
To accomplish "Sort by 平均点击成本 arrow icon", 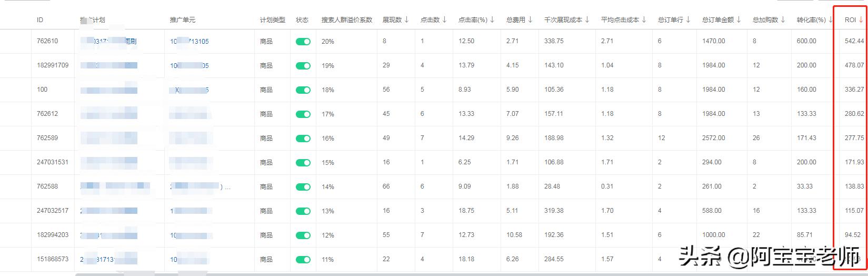I will click(x=644, y=19).
